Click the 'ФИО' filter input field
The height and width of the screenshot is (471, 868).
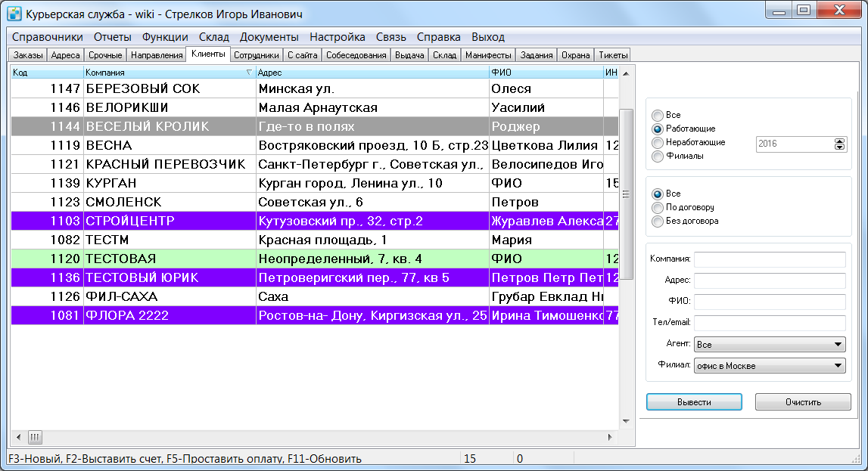pyautogui.click(x=770, y=302)
